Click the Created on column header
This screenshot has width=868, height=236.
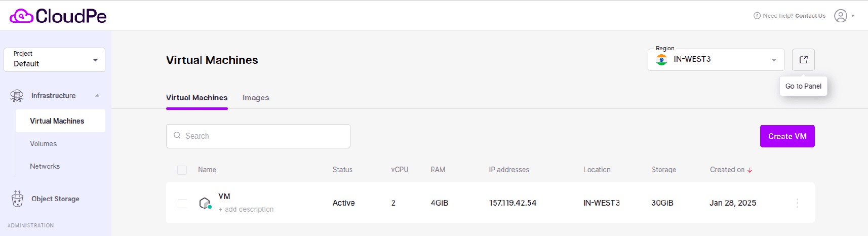(727, 170)
